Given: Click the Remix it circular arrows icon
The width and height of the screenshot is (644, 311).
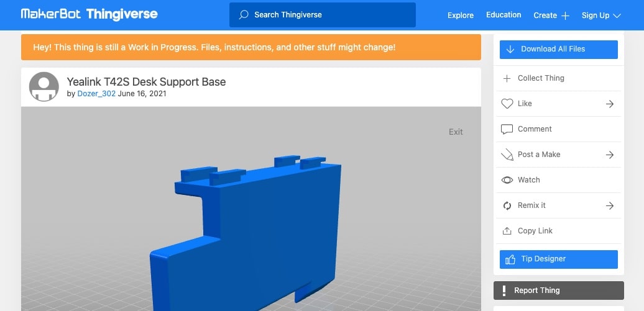Looking at the screenshot, I should click(507, 205).
